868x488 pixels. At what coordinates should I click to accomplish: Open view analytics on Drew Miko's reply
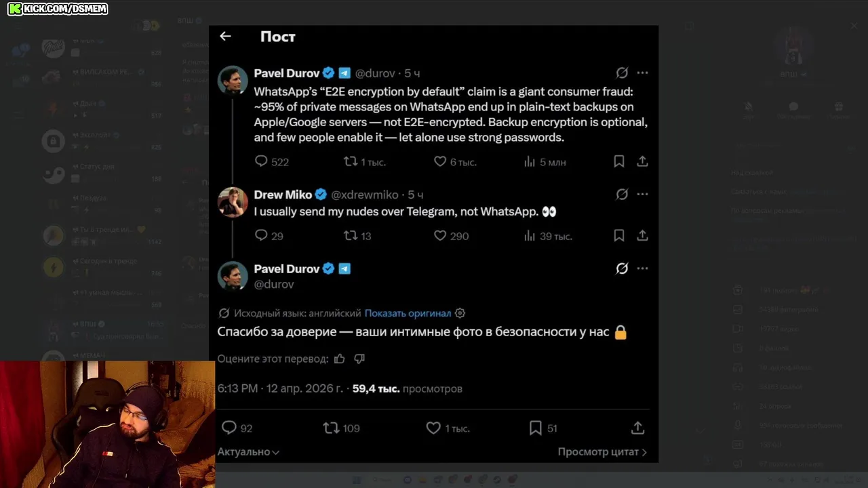point(530,236)
